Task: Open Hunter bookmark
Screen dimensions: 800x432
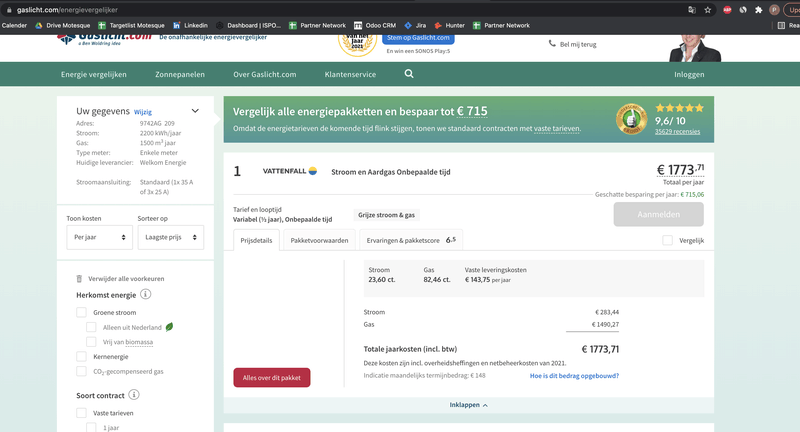Action: point(449,26)
